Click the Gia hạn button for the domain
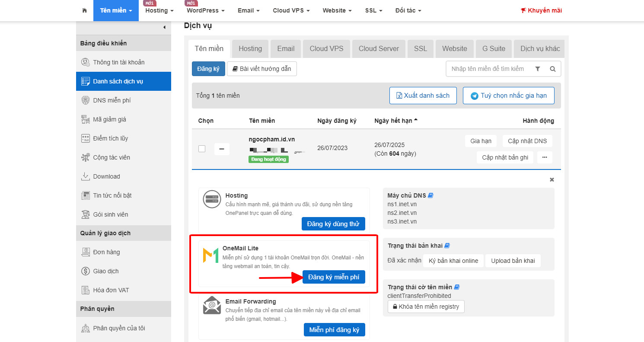Screen dimensions: 644x342 481,141
